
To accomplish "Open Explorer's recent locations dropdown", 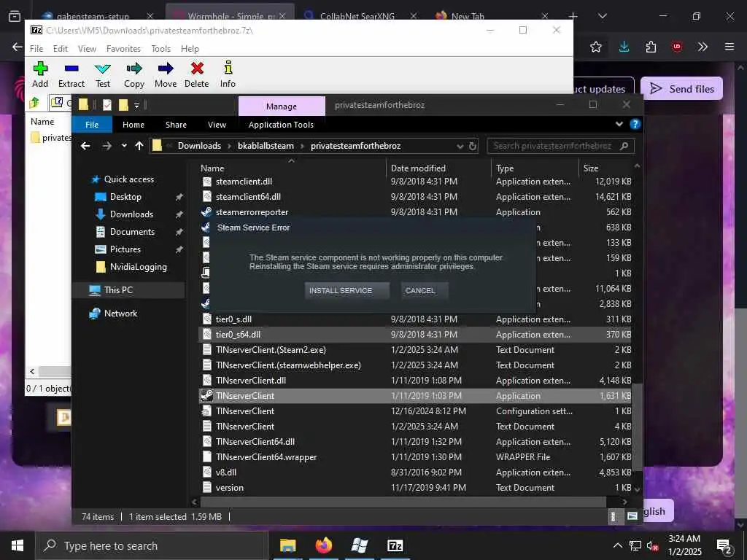I will (124, 146).
